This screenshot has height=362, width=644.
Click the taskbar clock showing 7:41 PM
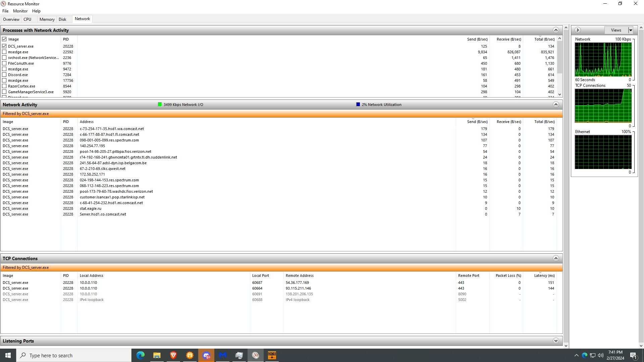point(615,355)
